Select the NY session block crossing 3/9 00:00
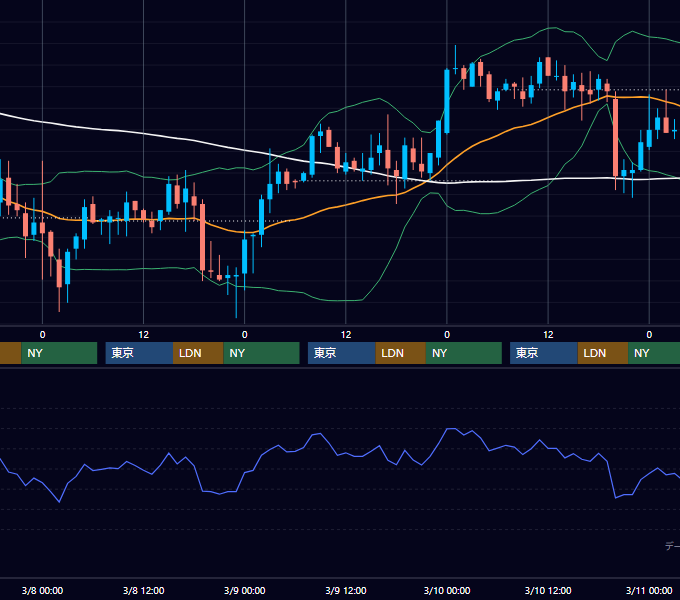 tap(262, 353)
